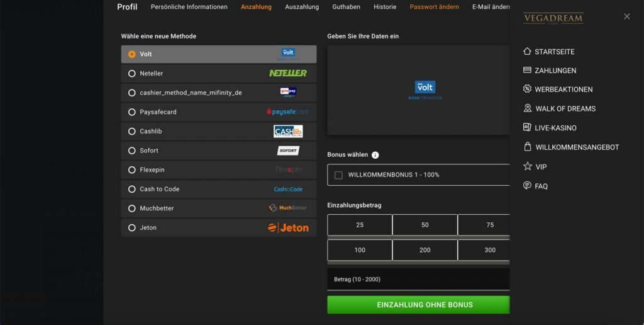The height and width of the screenshot is (325, 644).
Task: Open the Historie tab
Action: pyautogui.click(x=385, y=7)
